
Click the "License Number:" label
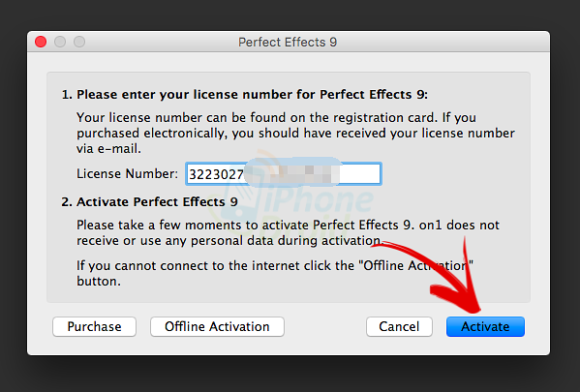click(x=127, y=174)
